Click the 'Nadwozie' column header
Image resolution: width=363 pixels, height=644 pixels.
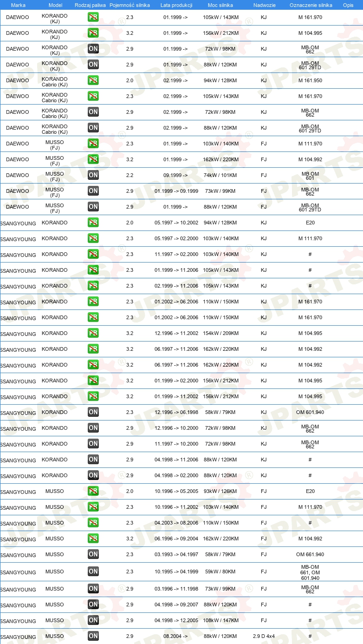(264, 5)
